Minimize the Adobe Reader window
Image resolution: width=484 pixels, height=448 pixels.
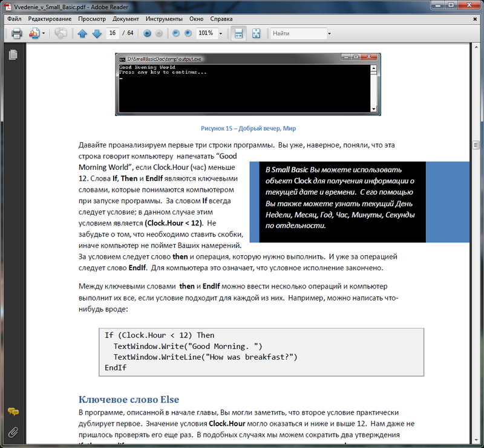point(437,5)
